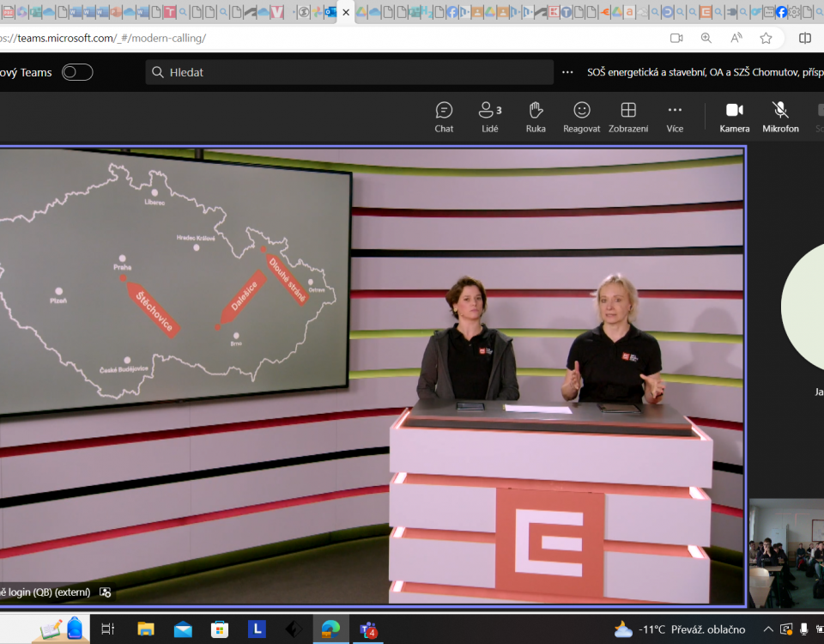Switch to the orange E browser tab

706,11
